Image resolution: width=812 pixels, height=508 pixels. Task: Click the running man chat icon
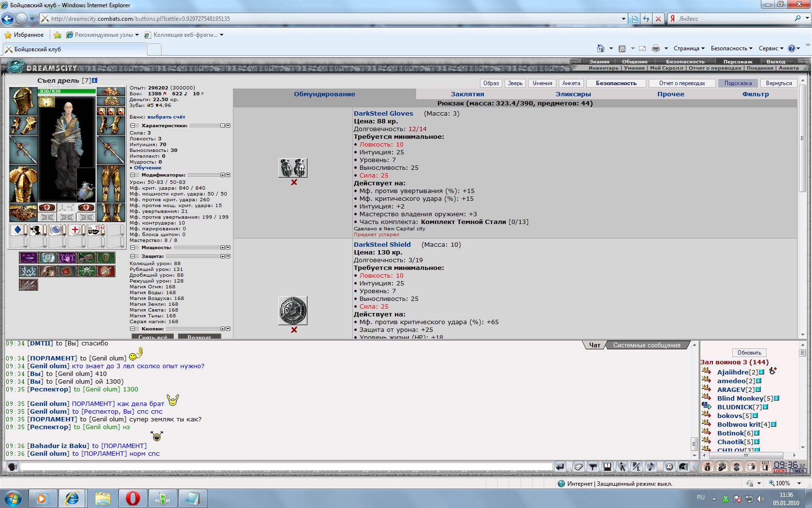point(622,467)
